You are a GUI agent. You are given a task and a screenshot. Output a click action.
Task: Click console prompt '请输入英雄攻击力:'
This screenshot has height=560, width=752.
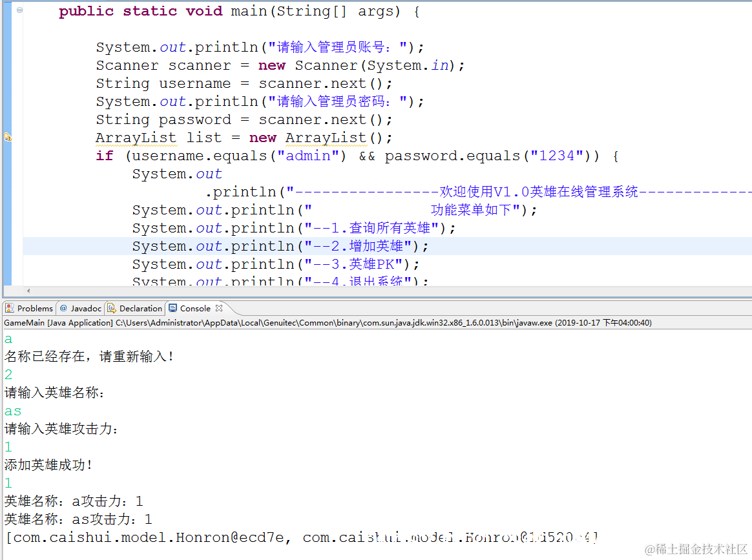tap(61, 429)
